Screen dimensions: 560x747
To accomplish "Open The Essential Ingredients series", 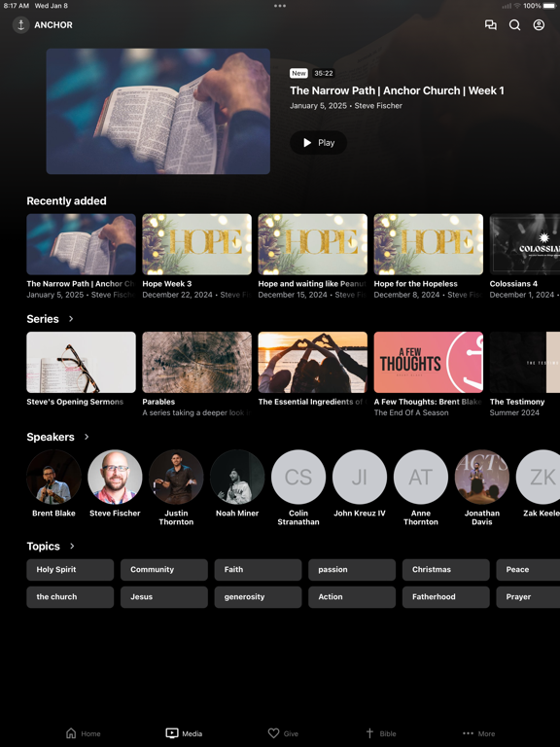I will coord(312,363).
